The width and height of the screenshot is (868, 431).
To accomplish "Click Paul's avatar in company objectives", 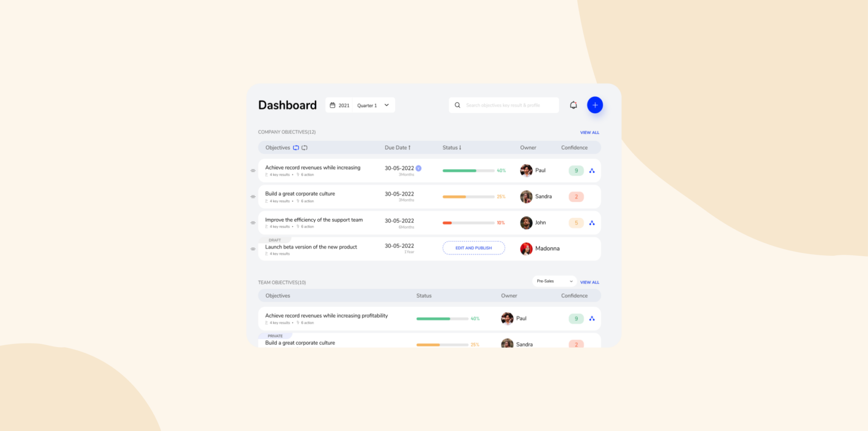I will pos(526,171).
